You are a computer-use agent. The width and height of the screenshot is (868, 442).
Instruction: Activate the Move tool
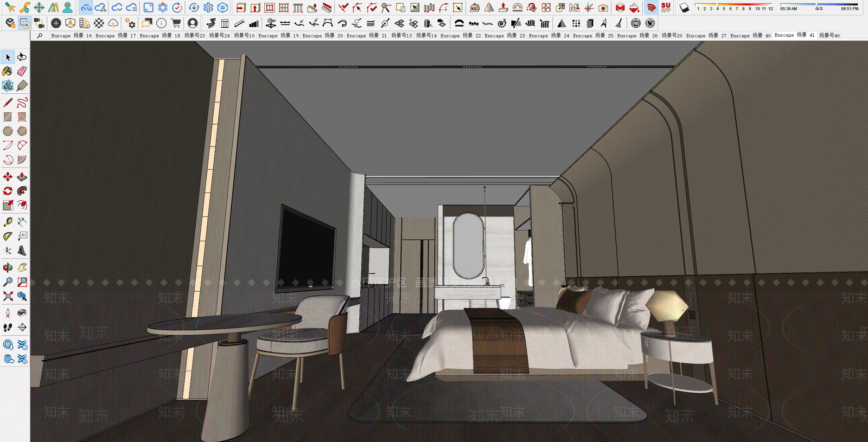(x=8, y=177)
